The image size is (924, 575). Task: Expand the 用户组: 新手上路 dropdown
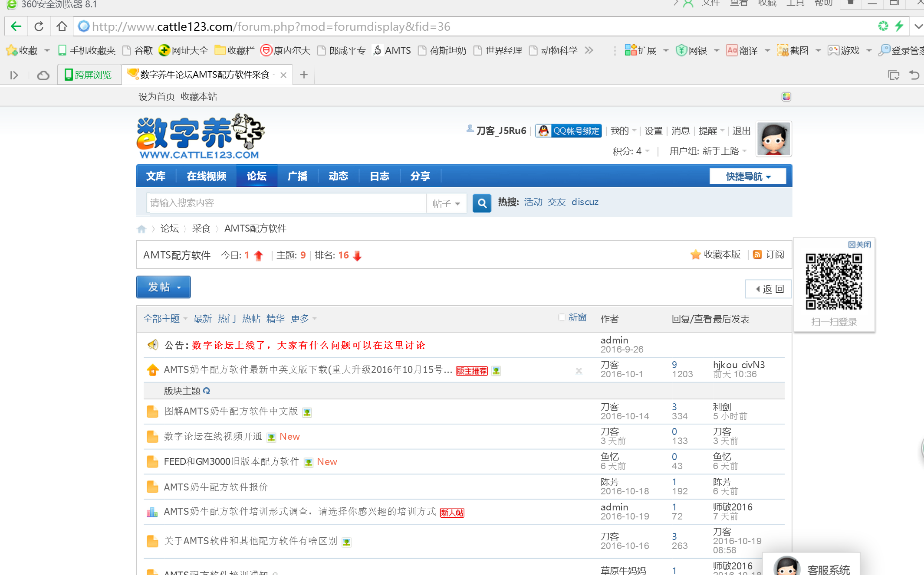point(708,151)
